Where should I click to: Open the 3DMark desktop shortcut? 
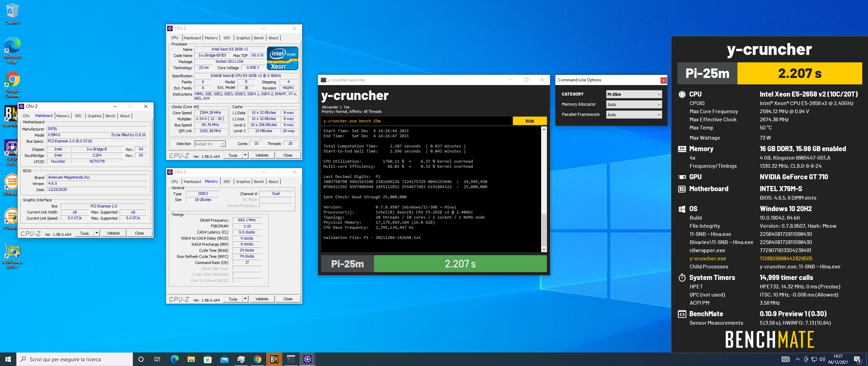10,185
